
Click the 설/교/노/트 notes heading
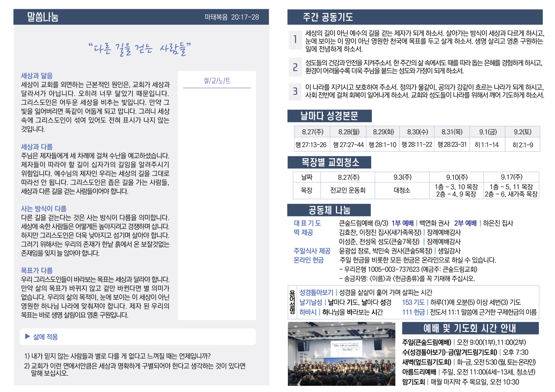tap(217, 81)
